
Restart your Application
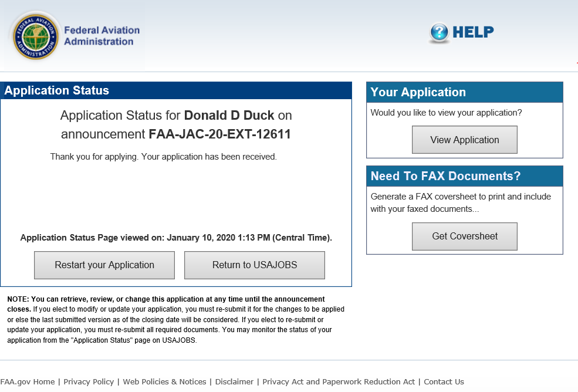click(104, 265)
